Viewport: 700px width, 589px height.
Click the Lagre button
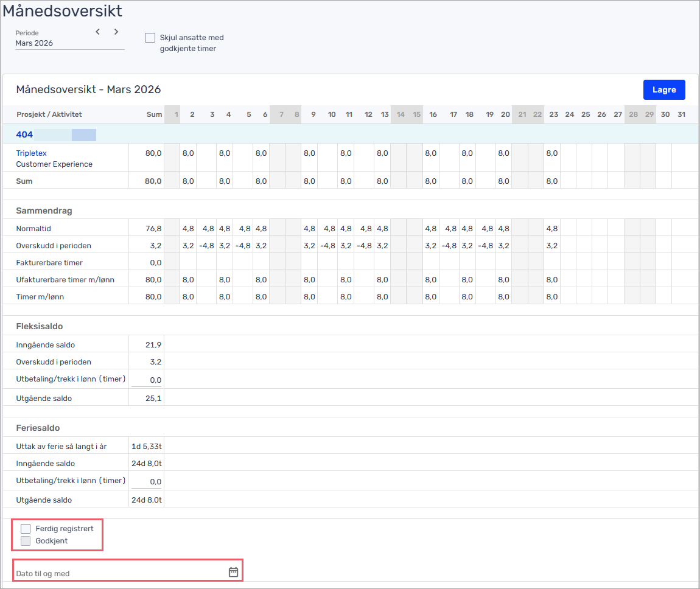tap(663, 89)
